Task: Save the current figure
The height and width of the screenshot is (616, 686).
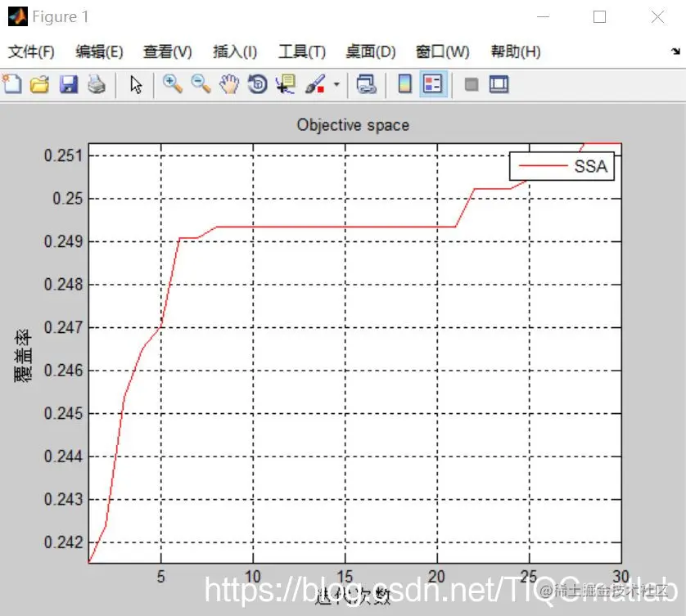Action: 70,83
